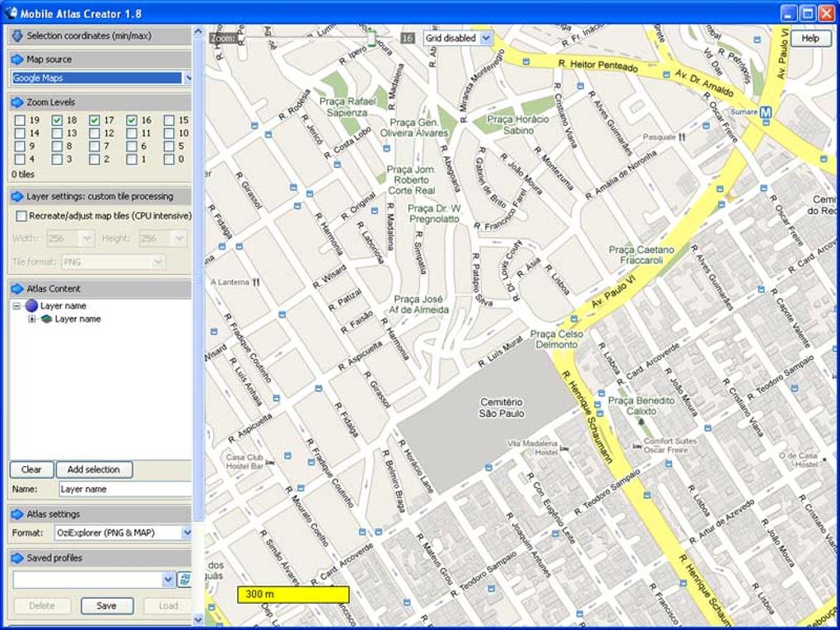The image size is (840, 630).
Task: Click the left panel scroll up arrow
Action: click(198, 31)
